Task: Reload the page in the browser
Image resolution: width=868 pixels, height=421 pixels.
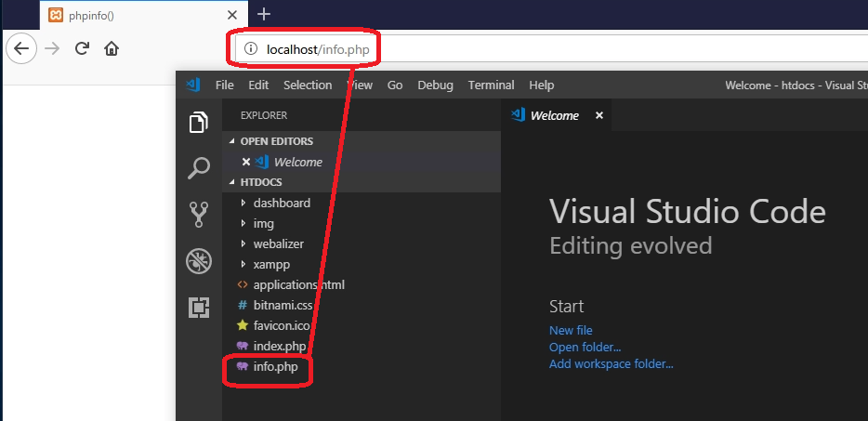Action: click(x=82, y=48)
